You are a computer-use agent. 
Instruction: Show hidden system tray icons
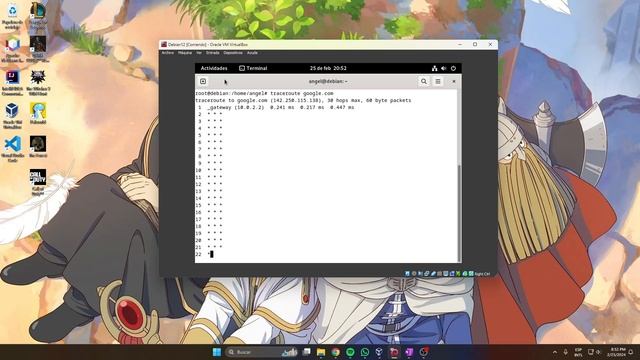point(555,352)
